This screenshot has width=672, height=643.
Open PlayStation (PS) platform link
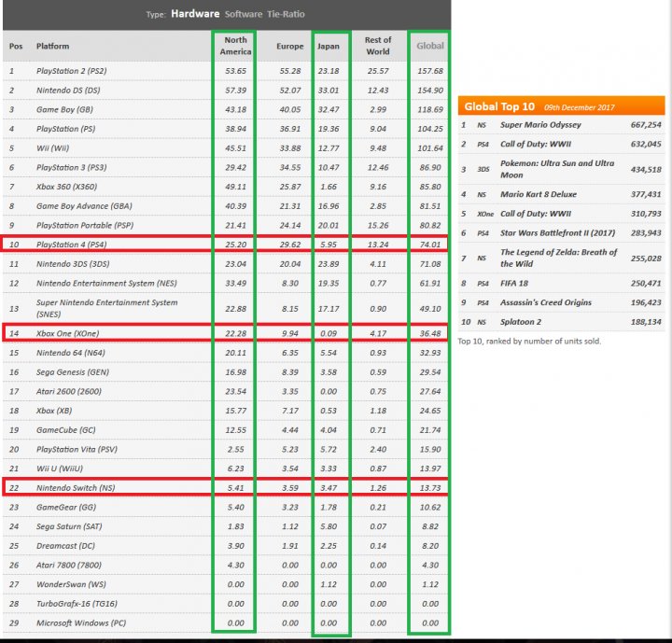coord(65,129)
